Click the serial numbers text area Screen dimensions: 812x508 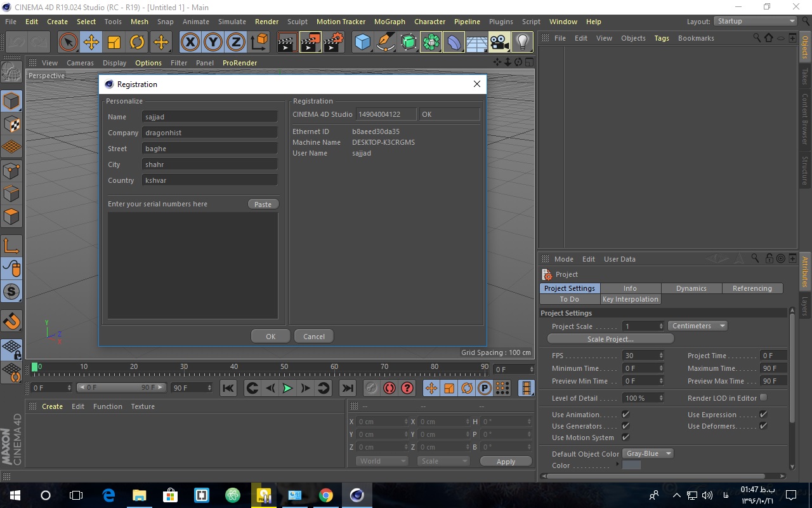pos(193,265)
